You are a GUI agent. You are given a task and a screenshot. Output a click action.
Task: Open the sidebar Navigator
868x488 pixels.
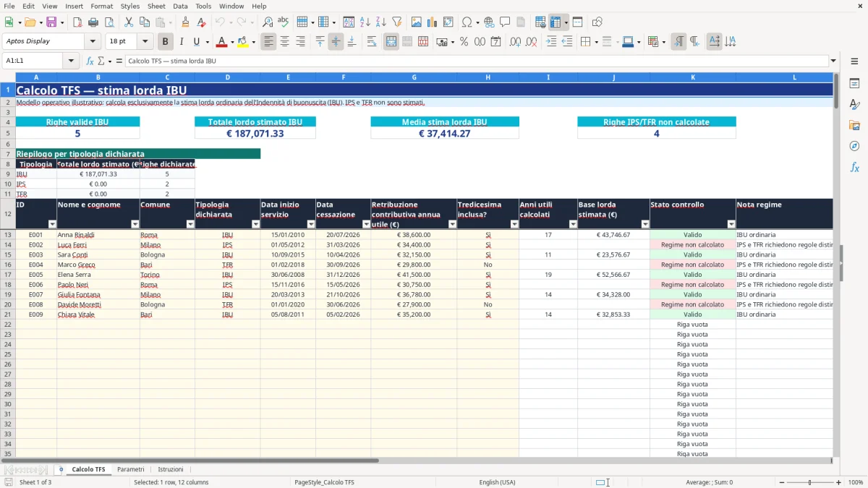[x=854, y=146]
